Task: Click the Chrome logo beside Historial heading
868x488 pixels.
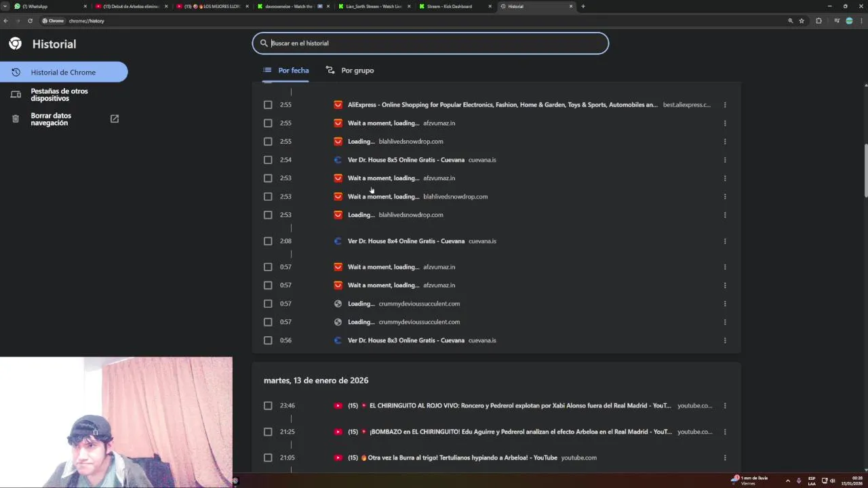Action: point(15,44)
